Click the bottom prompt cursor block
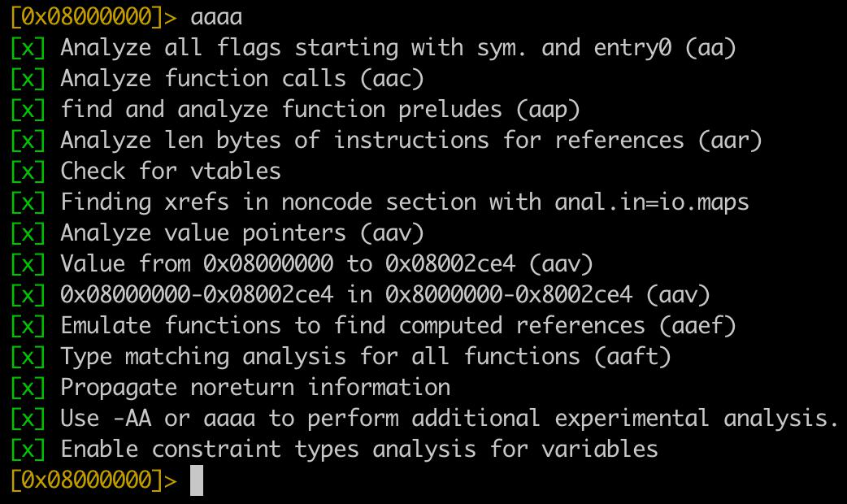The width and height of the screenshot is (847, 504). [197, 480]
